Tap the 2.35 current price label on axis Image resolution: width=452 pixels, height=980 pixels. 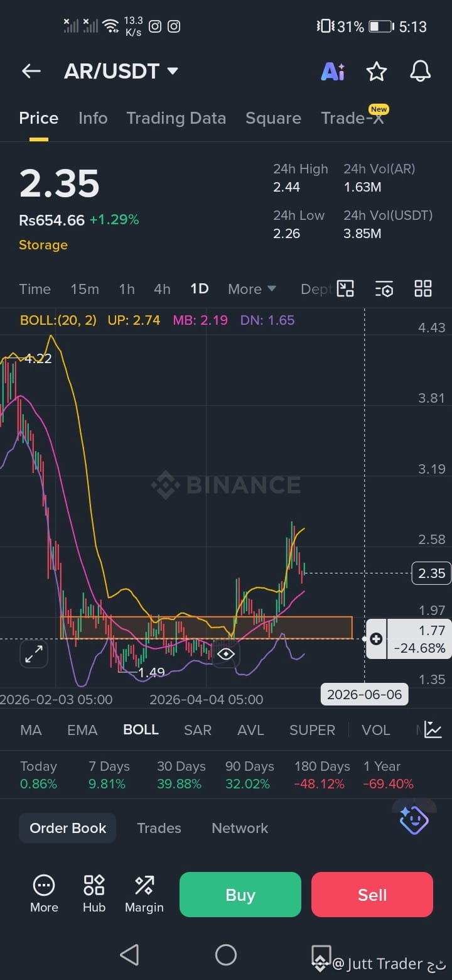tap(431, 573)
